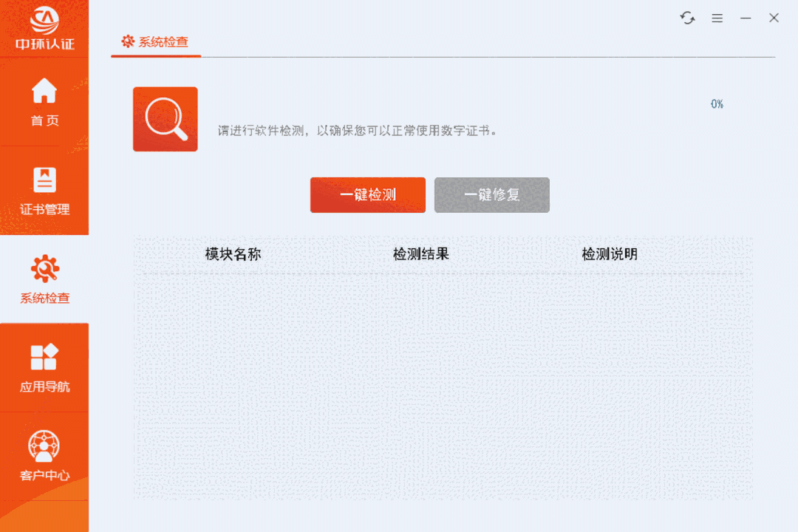Click the 系统检查 gear icon in sidebar

coord(44,268)
